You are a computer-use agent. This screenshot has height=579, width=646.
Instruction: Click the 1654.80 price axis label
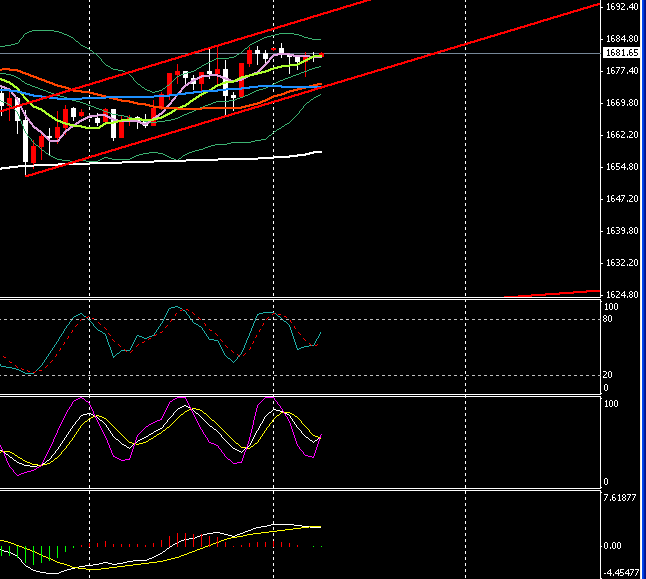621,167
